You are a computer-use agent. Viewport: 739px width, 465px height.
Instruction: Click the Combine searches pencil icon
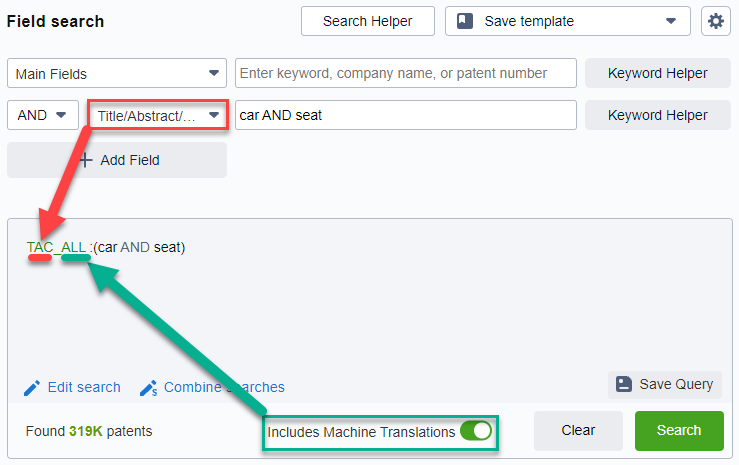pos(149,388)
